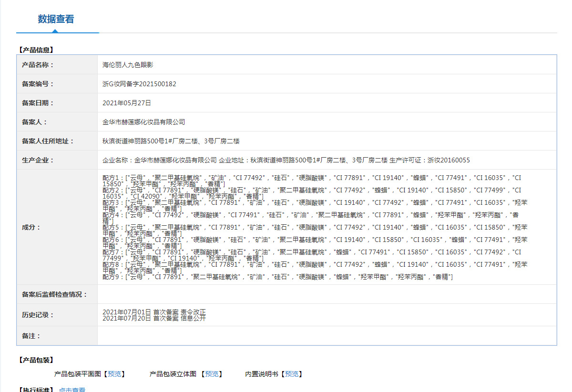572x392 pixels.
Task: Open 产品包装平面图 预览 link
Action: click(x=114, y=374)
